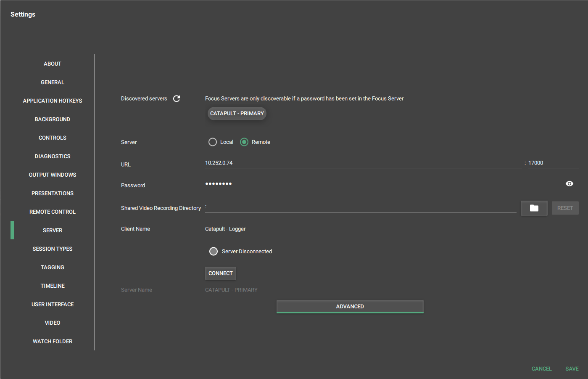This screenshot has width=588, height=379.
Task: Click the greyed 'Server Name' label
Action: point(137,290)
